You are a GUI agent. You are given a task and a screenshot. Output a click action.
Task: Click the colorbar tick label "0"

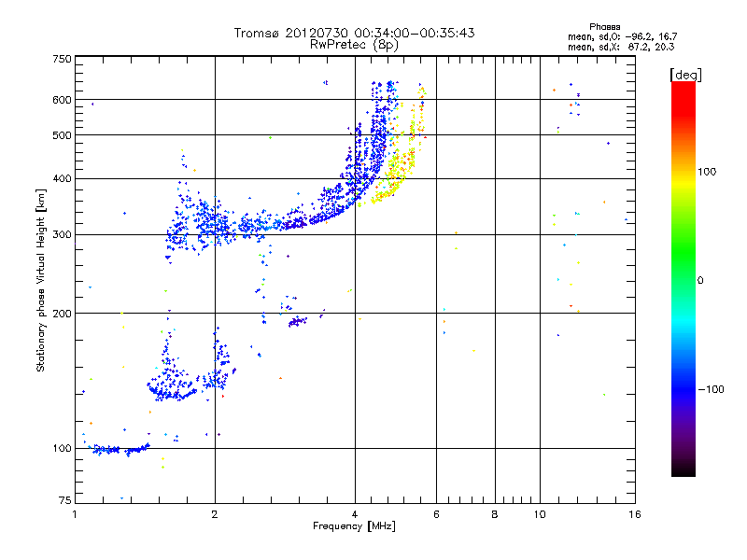700,281
